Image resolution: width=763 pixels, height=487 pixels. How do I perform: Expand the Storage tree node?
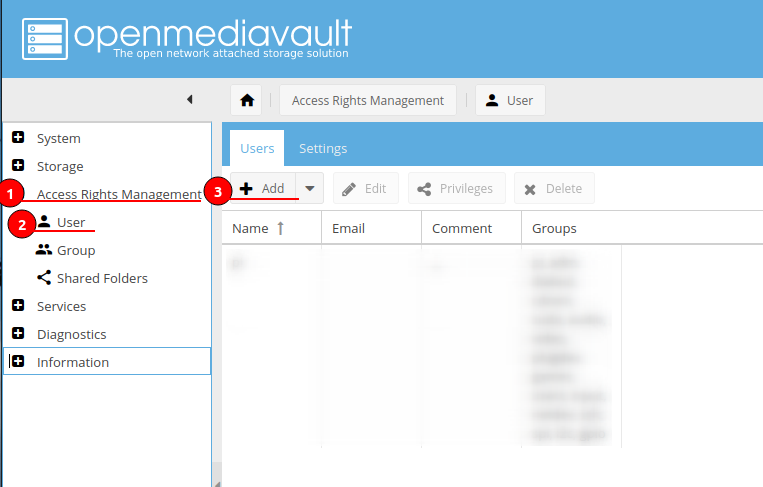click(x=18, y=165)
